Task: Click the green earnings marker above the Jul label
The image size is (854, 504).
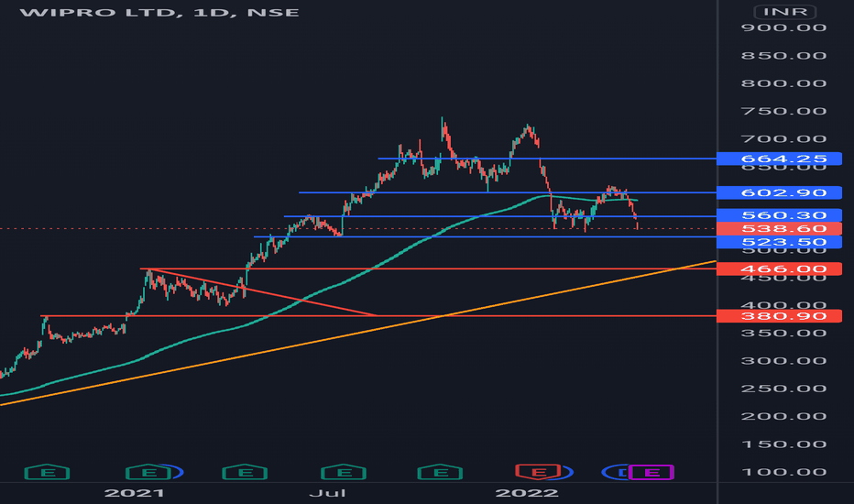Action: click(x=343, y=472)
